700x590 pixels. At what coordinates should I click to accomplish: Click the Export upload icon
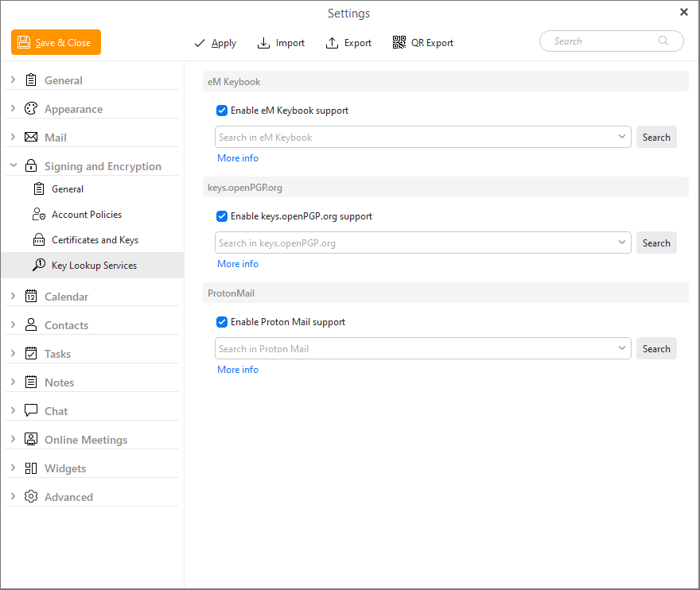point(332,43)
